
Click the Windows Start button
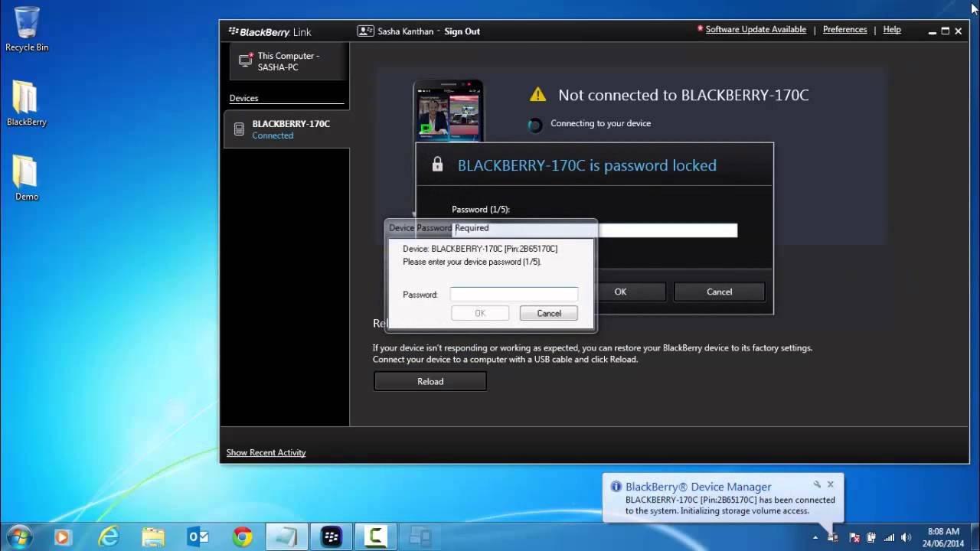point(19,536)
